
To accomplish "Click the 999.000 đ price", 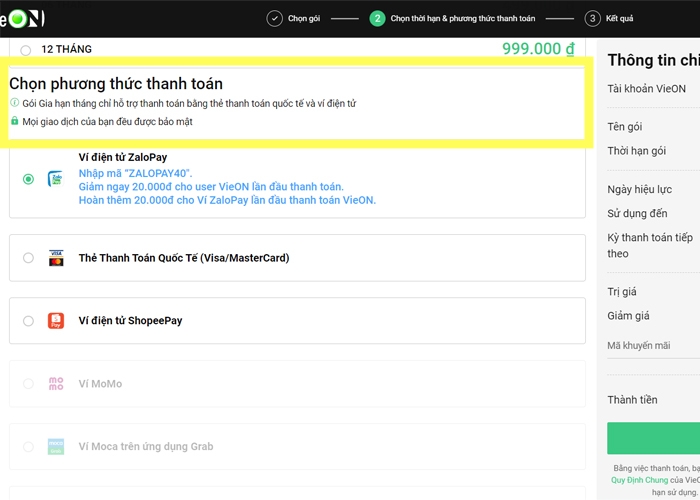I will pos(538,49).
